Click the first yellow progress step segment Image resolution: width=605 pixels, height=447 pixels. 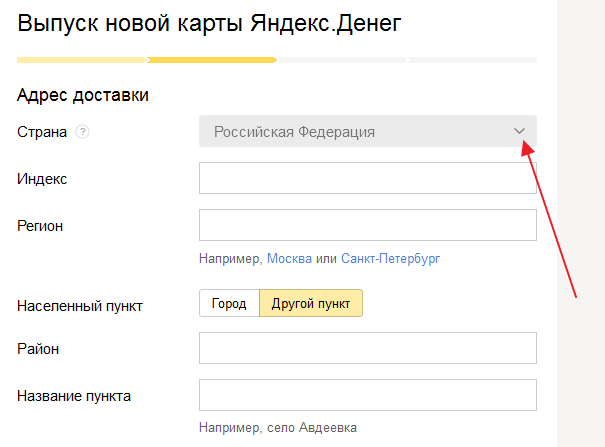pyautogui.click(x=82, y=60)
